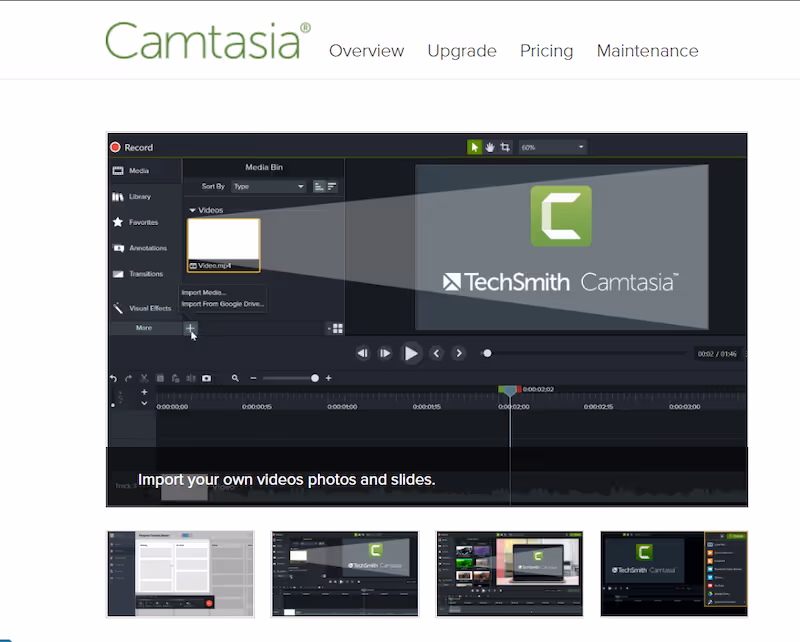
Task: Click the Media Bin panel title
Action: [x=264, y=167]
